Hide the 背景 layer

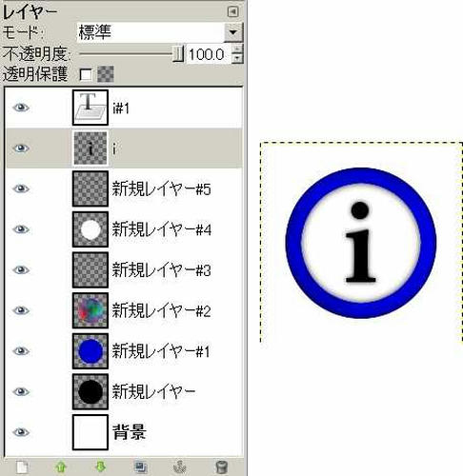tap(21, 432)
